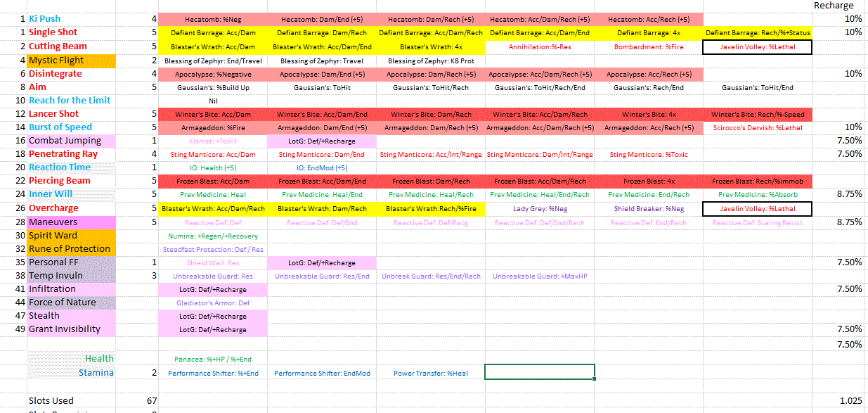Select the Scirocco's Dervish: %Lethal cell

(758, 128)
